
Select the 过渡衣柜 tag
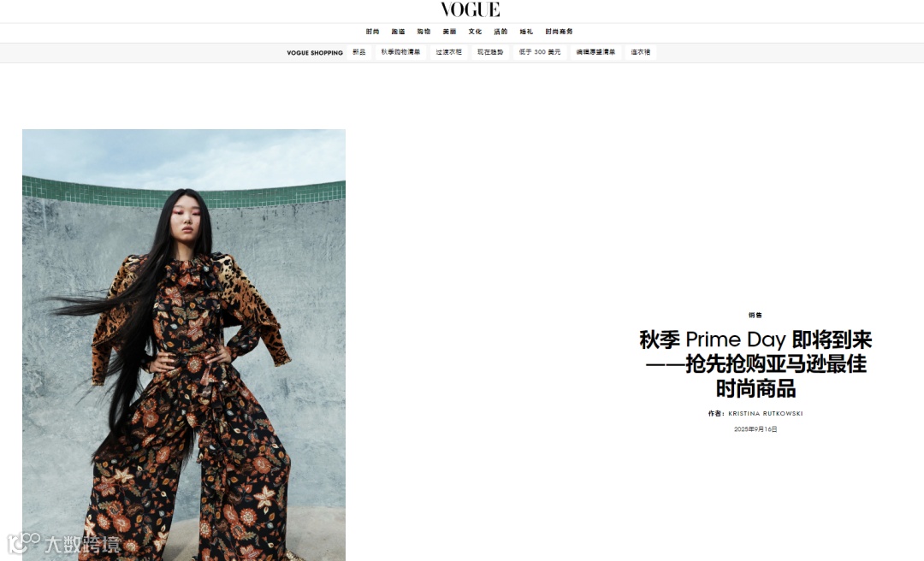[x=449, y=52]
